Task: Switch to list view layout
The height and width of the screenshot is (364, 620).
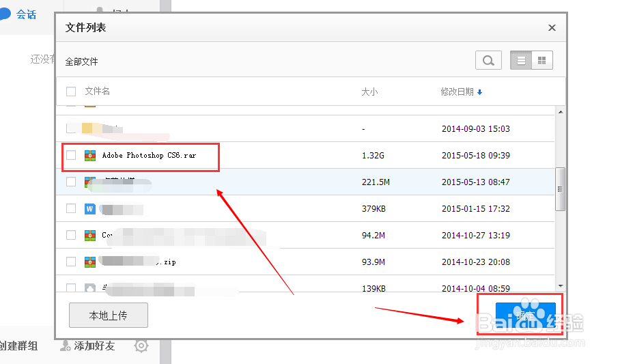Action: [x=521, y=61]
